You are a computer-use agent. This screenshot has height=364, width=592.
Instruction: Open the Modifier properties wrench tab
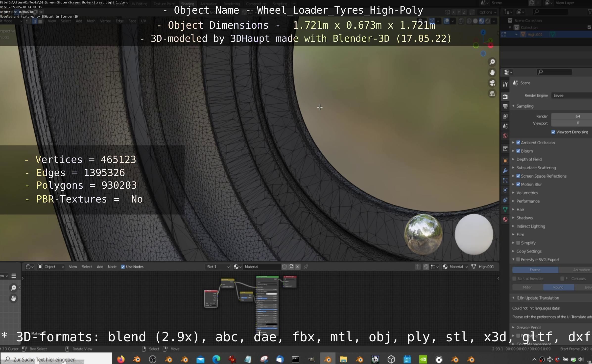[505, 171]
